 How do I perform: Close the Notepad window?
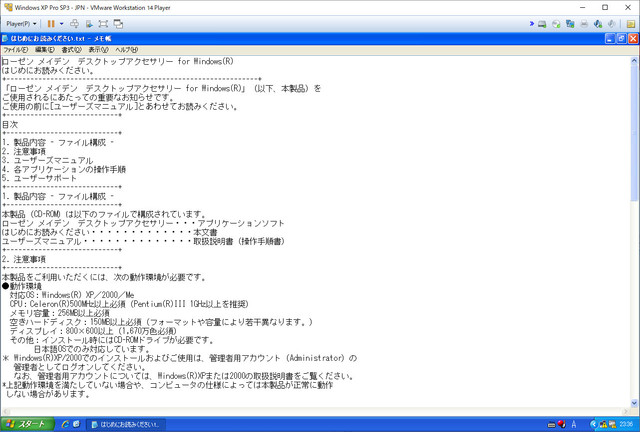coord(633,38)
